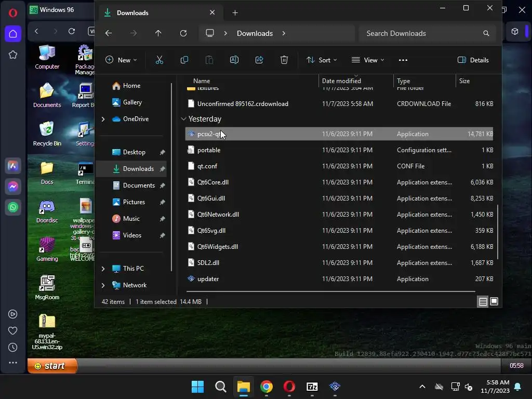Click the Copy icon in Explorer toolbar

coord(184,60)
